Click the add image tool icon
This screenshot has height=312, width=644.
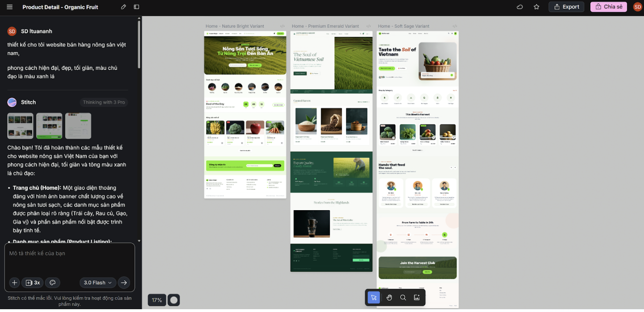417,298
